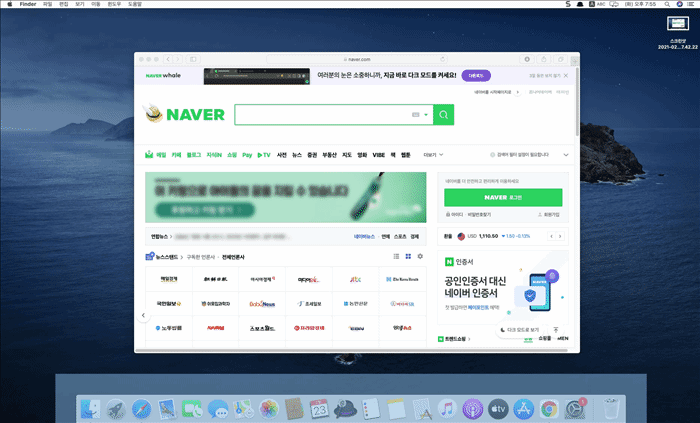700x423 pixels.
Task: Click the purple Whale download button
Action: [x=476, y=75]
